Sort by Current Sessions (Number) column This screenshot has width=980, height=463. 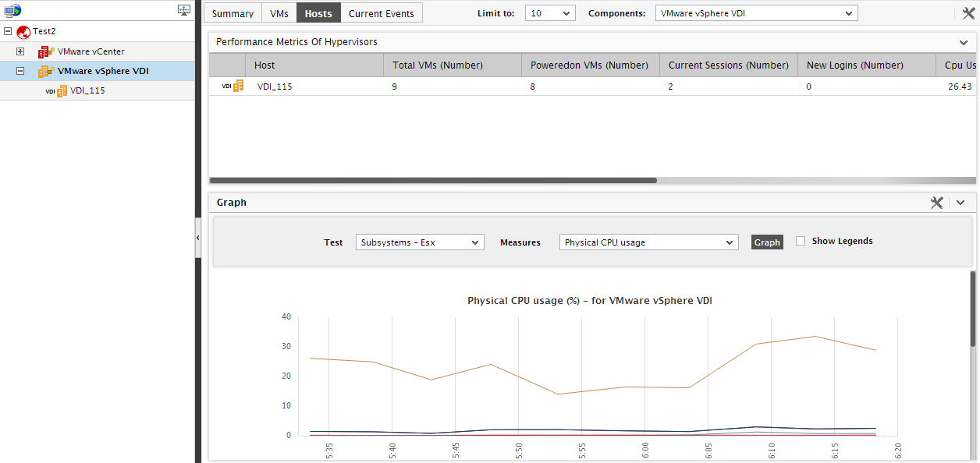tap(729, 65)
